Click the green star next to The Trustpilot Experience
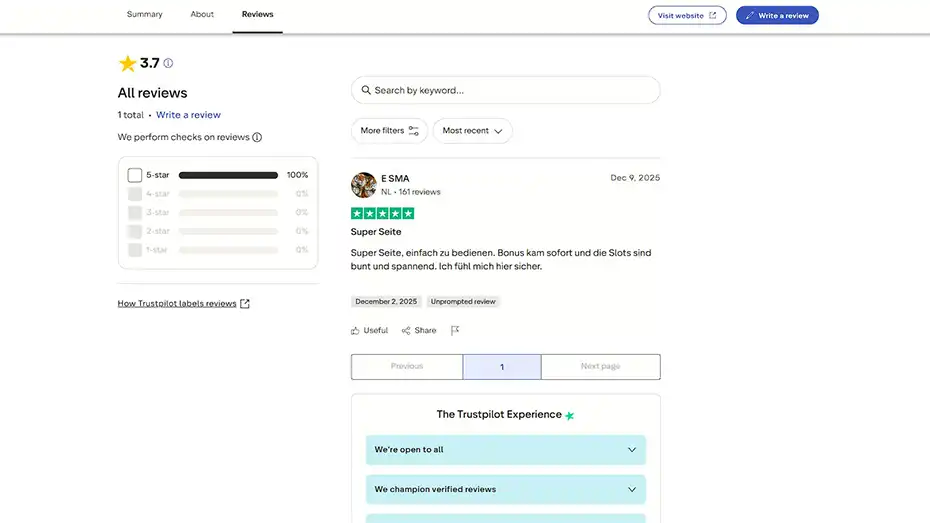Viewport: 930px width, 523px height. (x=569, y=416)
